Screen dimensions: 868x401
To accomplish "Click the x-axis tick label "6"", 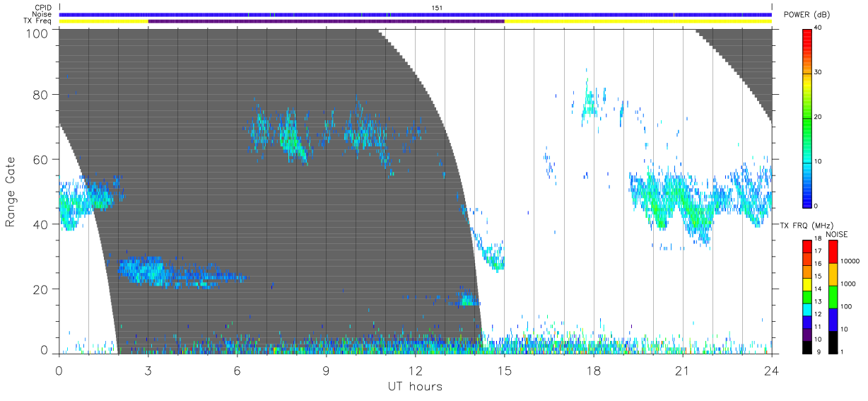I will click(237, 371).
